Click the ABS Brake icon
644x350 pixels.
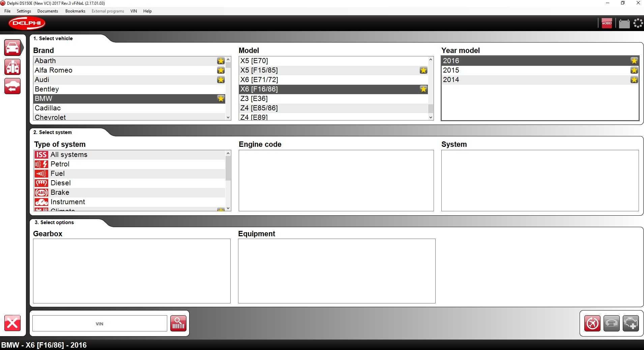click(41, 192)
